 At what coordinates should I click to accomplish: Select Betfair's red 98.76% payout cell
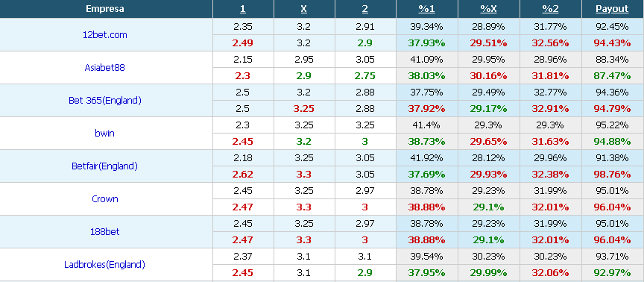tap(612, 175)
